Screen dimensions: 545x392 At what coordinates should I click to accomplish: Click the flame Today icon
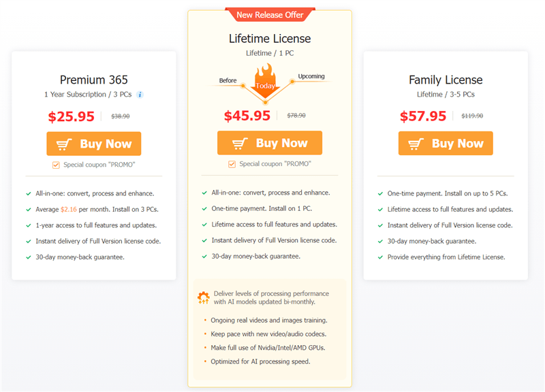(265, 80)
